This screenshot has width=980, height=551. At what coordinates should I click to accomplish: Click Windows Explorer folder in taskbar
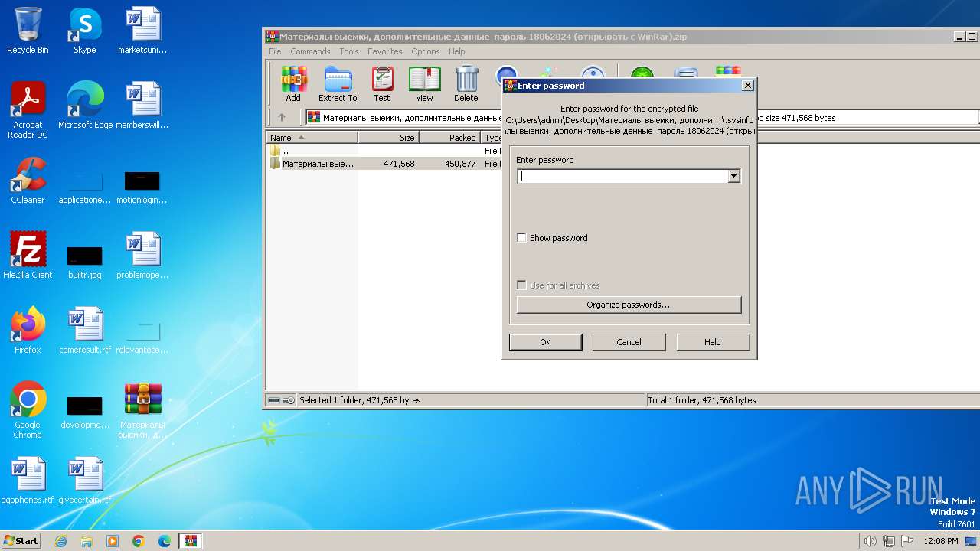(x=87, y=541)
